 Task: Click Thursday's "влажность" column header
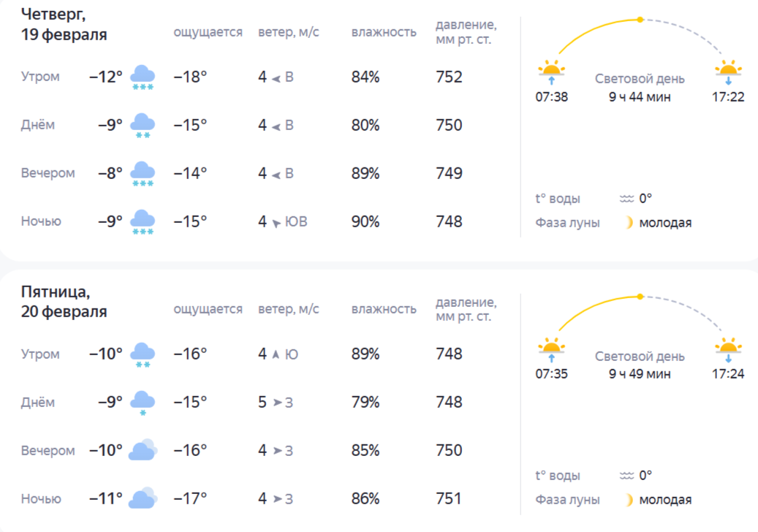pos(384,32)
